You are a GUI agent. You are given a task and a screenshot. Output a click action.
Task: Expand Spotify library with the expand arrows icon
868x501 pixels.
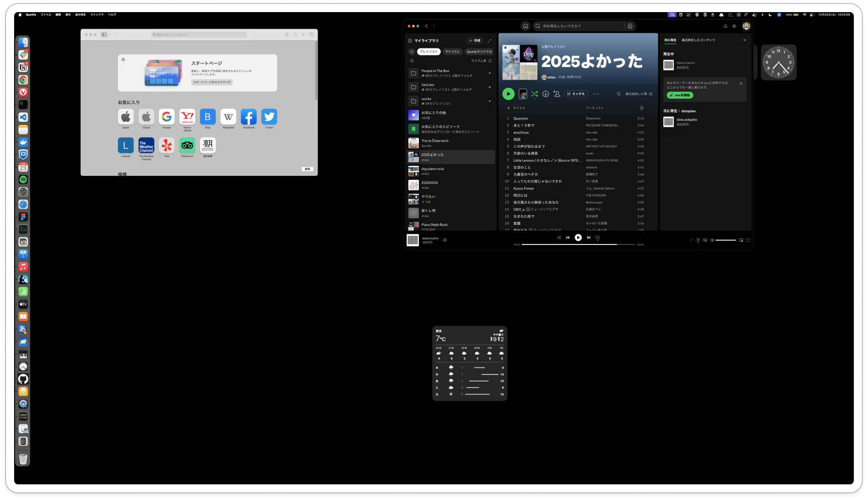tap(489, 41)
